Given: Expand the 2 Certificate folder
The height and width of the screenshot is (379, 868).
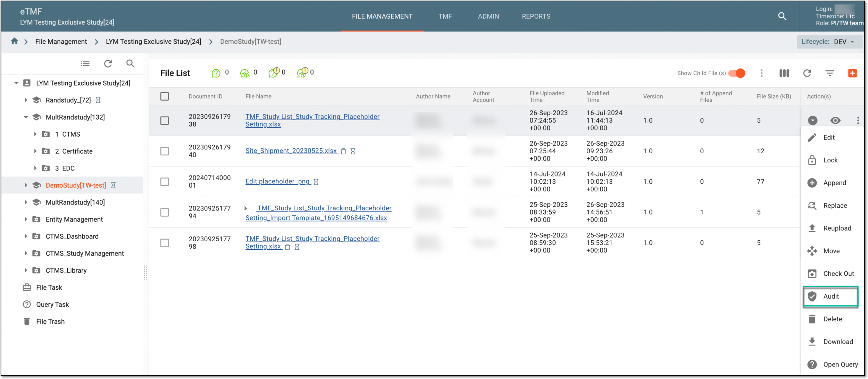Looking at the screenshot, I should 35,151.
